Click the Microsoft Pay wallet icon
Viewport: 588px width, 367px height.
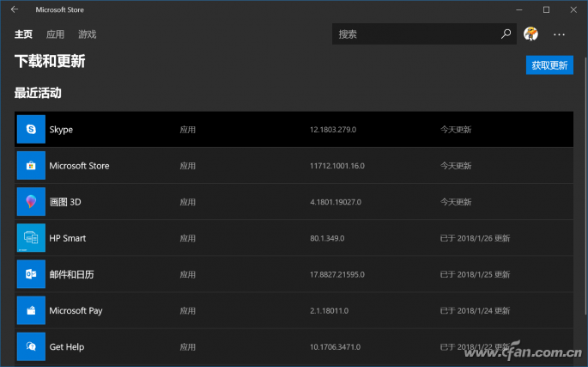[31, 310]
